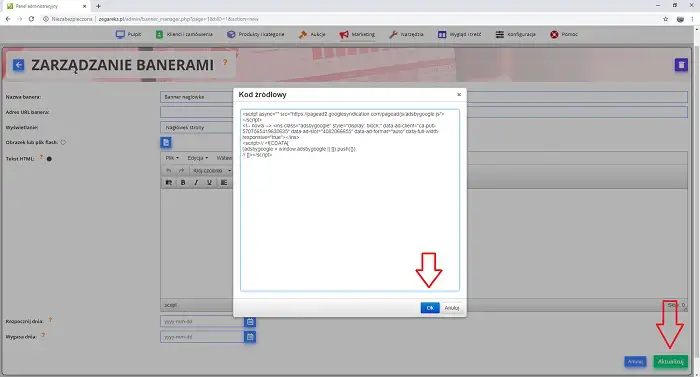
Task: Click the Wygasa dnia date field
Action: click(202, 337)
